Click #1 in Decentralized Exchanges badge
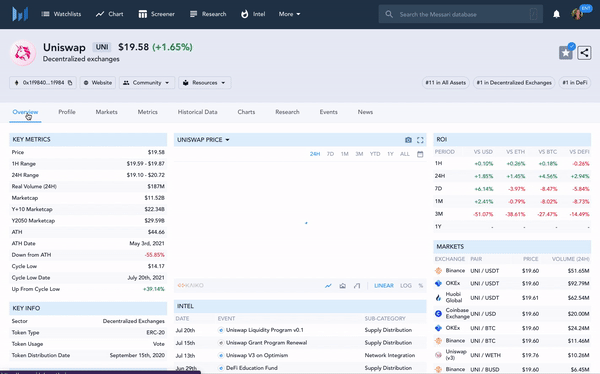The width and height of the screenshot is (600, 374). click(514, 83)
